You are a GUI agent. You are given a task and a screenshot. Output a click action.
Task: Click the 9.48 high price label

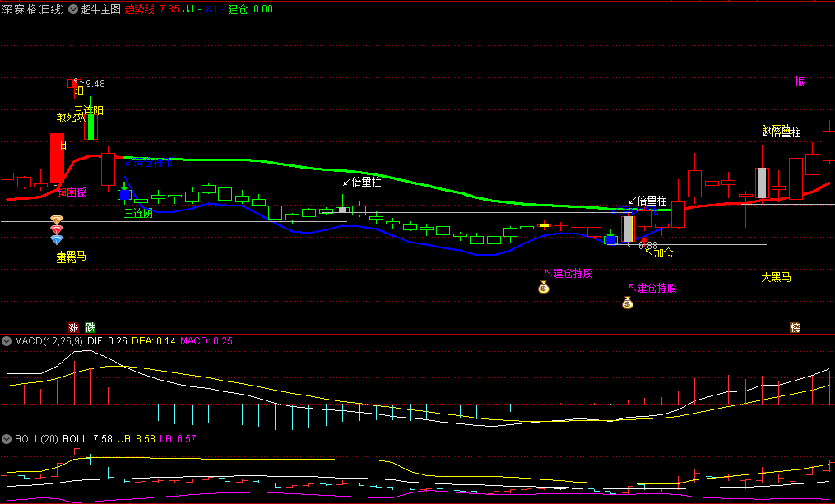[x=95, y=84]
